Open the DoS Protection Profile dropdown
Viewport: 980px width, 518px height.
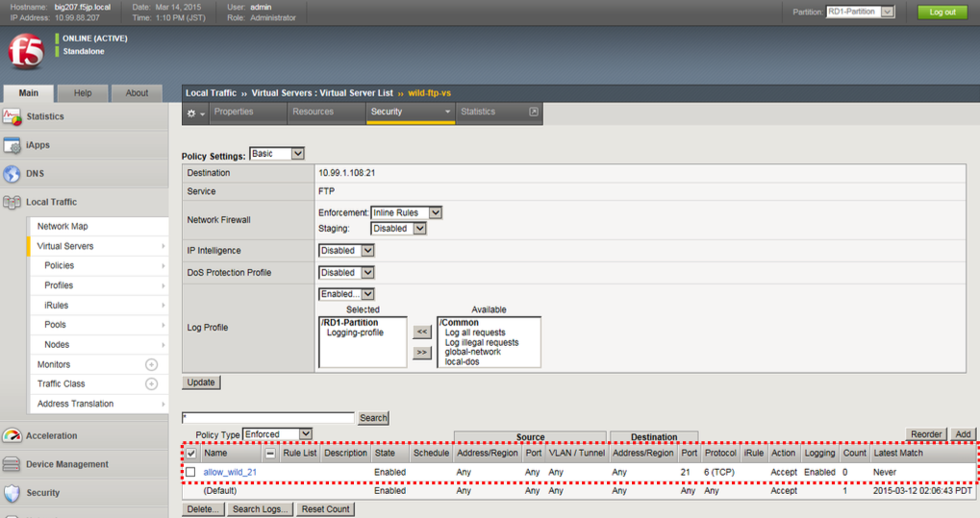(346, 273)
